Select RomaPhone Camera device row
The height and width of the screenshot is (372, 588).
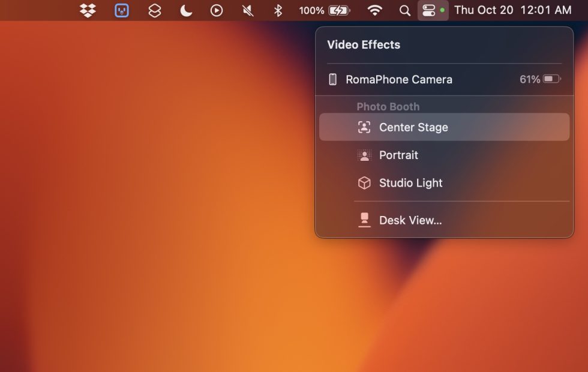tap(445, 79)
